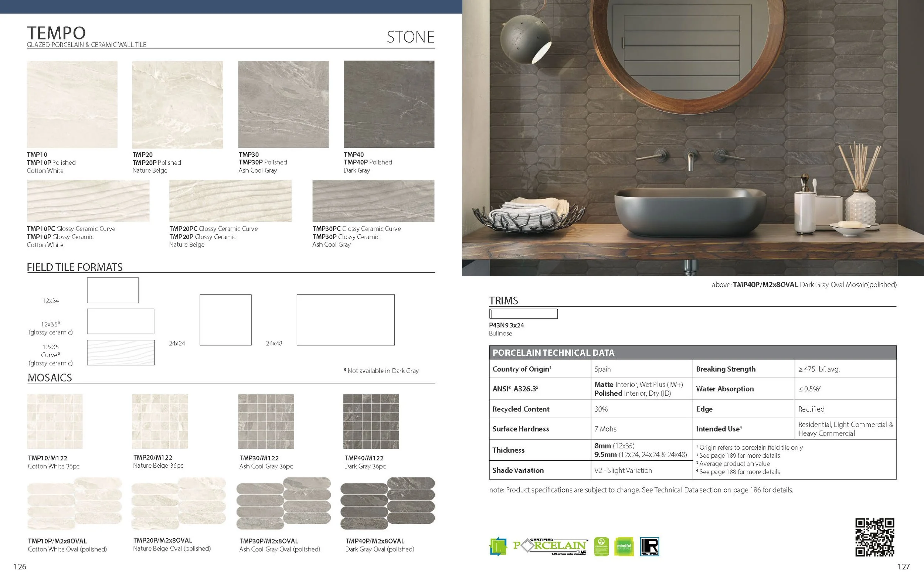Click the bullnose trim P43N9 diagram

coord(523,314)
